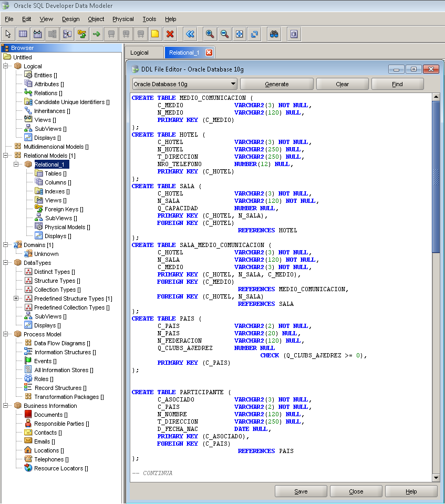Click the Fit Screen toolbar icon
Screen dimensions: 445x504
click(x=238, y=34)
